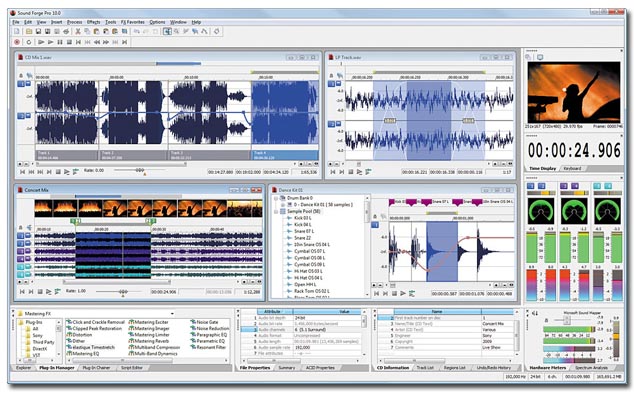Toggle channel 1 button in LP Track window

click(x=331, y=84)
